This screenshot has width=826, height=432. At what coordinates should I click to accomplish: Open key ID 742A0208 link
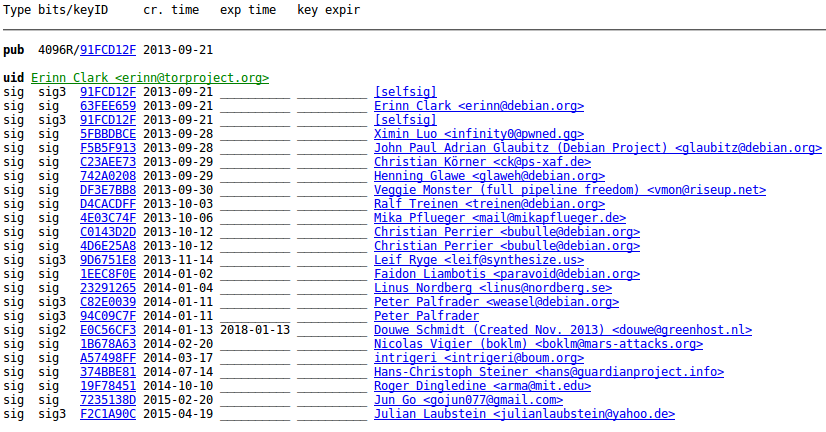(107, 176)
